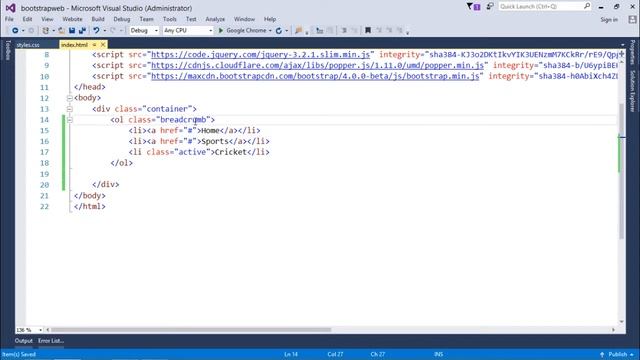Click the feedback icon beside Quick Launch
The image size is (640, 360).
pyautogui.click(x=490, y=7)
